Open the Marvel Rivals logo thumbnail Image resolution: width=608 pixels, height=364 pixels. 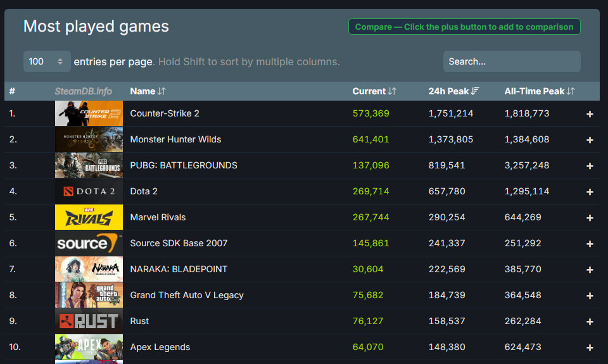pos(89,217)
